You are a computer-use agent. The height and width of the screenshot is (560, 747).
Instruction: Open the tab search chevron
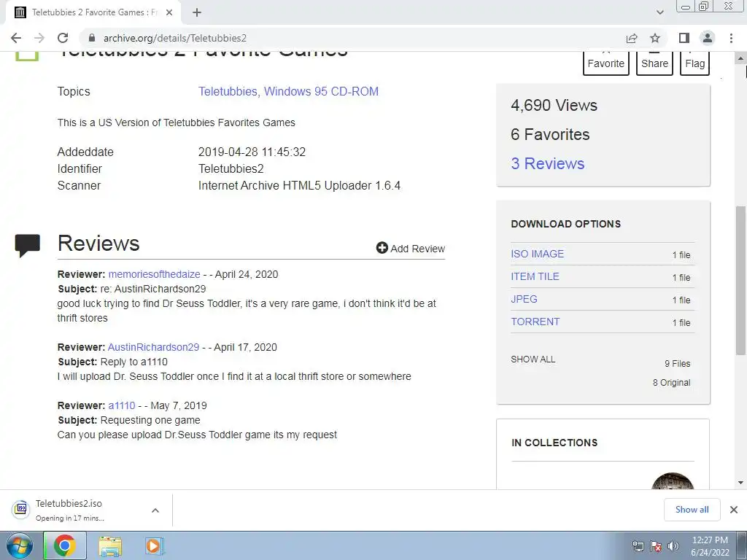(659, 13)
